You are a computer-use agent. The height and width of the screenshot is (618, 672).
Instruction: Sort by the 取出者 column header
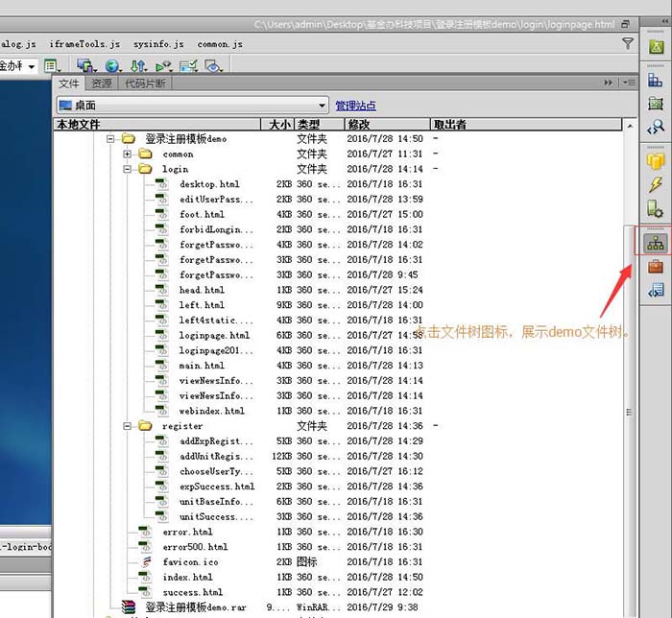(x=526, y=125)
